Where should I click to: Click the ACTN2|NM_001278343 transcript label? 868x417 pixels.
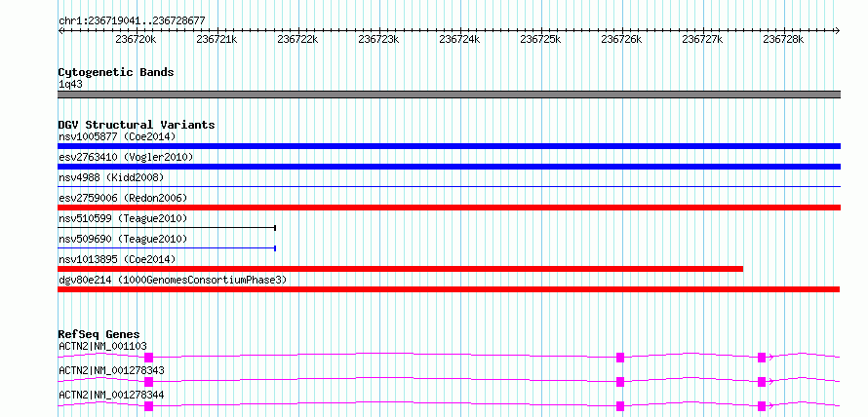[x=111, y=370]
